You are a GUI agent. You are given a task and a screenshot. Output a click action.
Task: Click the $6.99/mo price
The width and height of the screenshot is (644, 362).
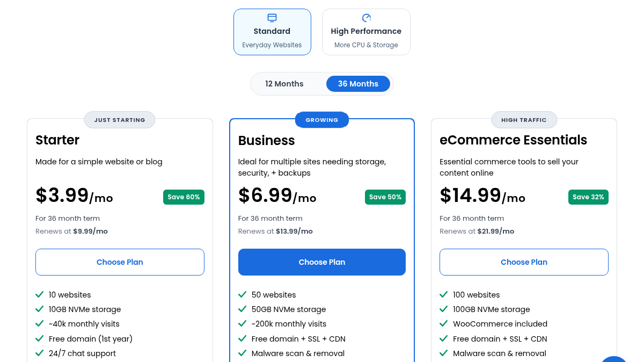277,196
